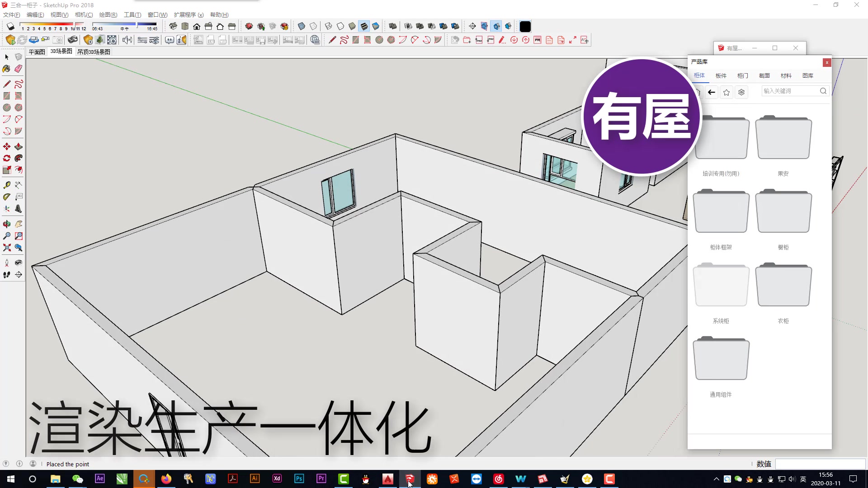Select the Text label tool

19,197
